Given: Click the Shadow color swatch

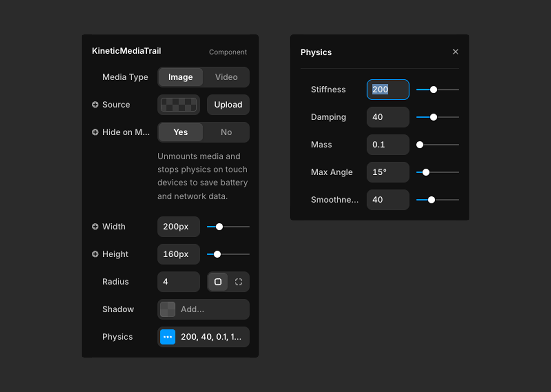Looking at the screenshot, I should (168, 309).
